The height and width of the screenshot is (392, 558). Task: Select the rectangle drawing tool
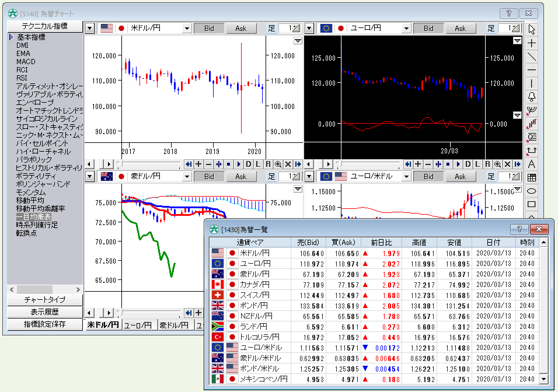click(532, 204)
